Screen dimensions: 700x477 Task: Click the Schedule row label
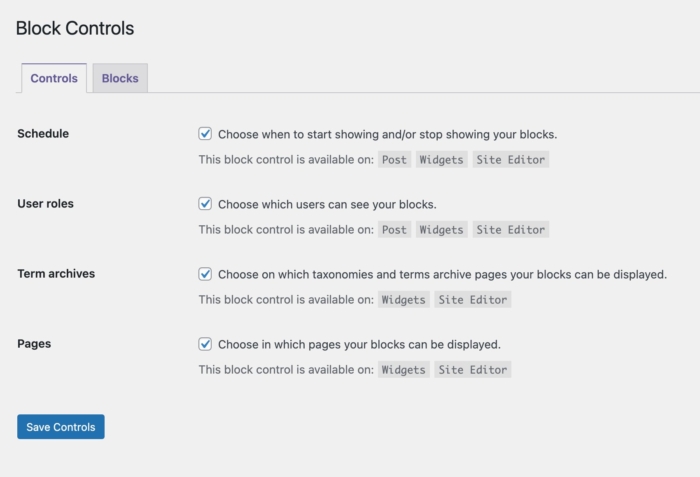43,134
